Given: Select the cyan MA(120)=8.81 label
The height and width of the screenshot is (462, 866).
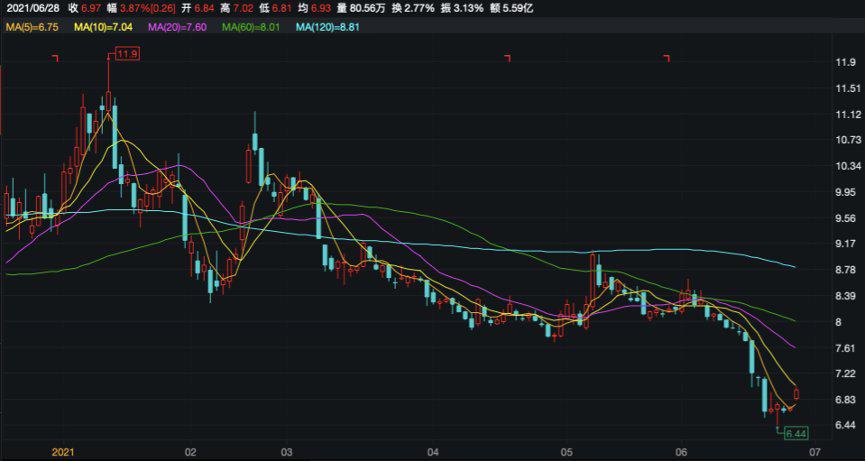Looking at the screenshot, I should point(328,27).
